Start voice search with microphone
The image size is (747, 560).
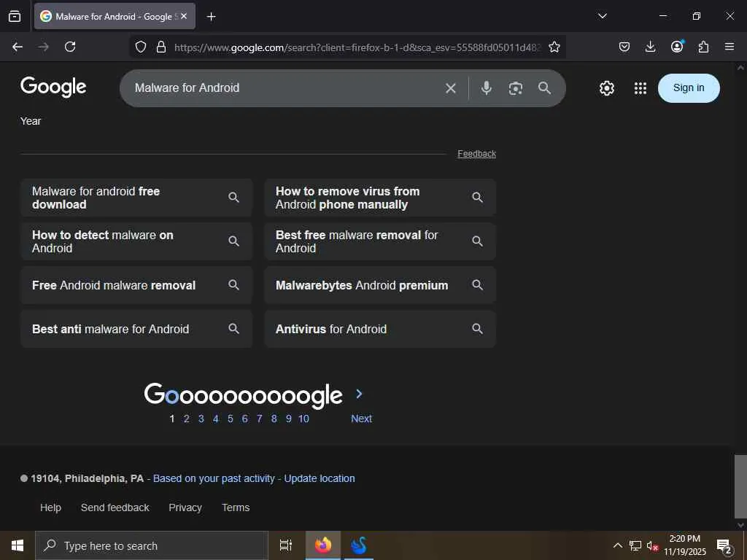point(487,88)
